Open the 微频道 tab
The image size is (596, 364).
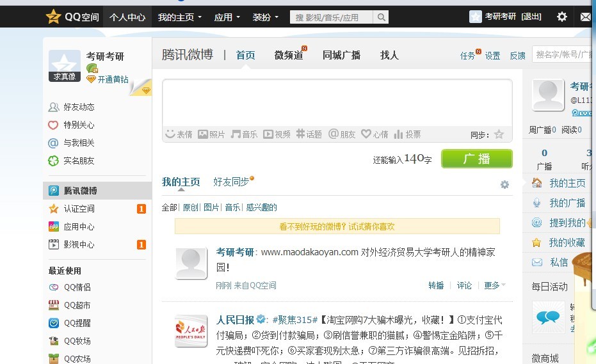coord(289,56)
